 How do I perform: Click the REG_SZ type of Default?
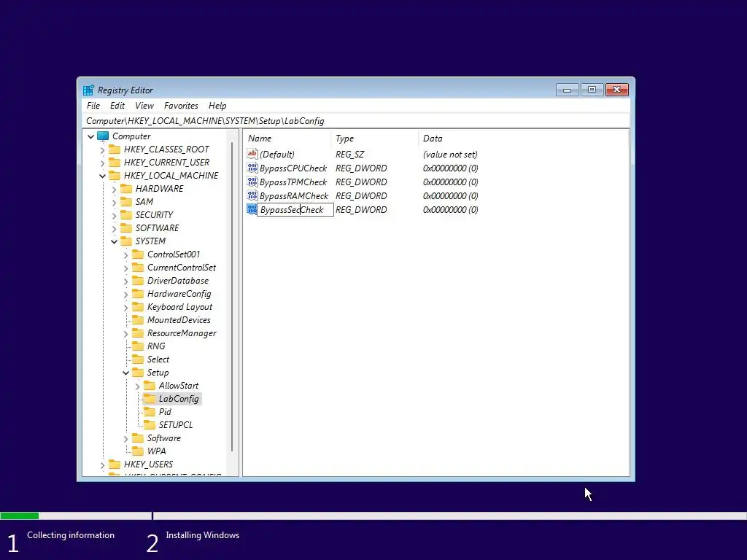tap(349, 155)
